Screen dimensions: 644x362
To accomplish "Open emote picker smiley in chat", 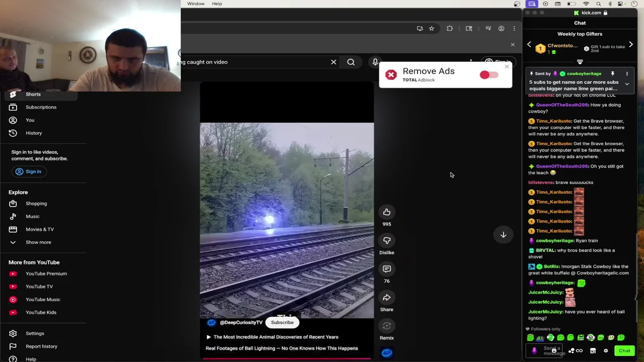I will (554, 350).
